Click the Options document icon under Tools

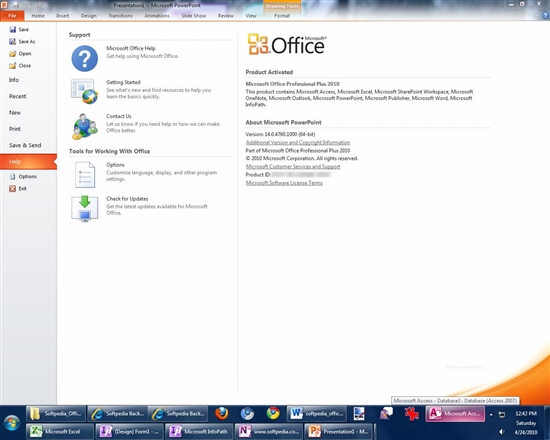click(85, 174)
